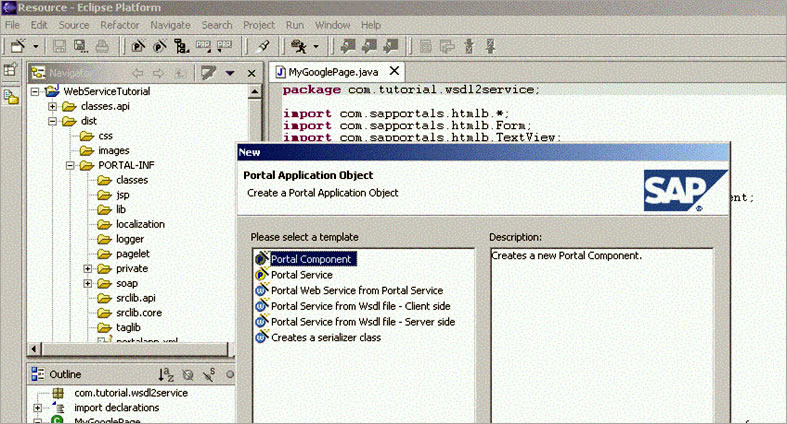The height and width of the screenshot is (424, 787).
Task: Close the Navigator view
Action: [x=251, y=73]
